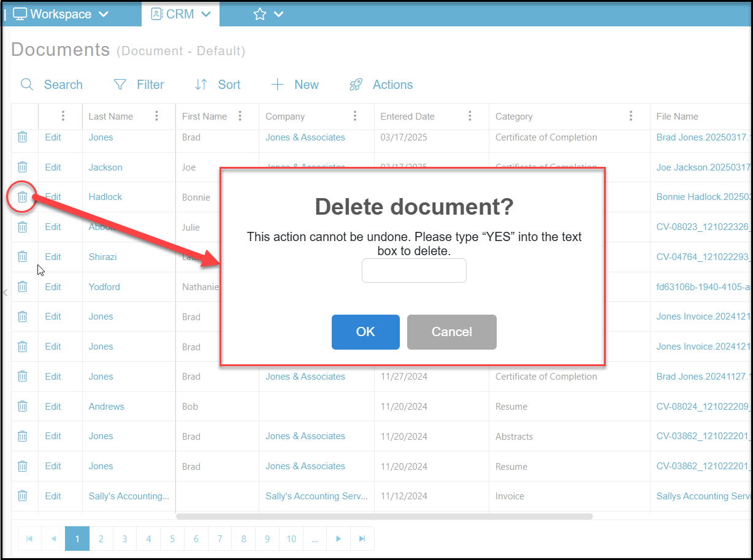Click the Filter funnel icon
753x560 pixels.
[120, 85]
